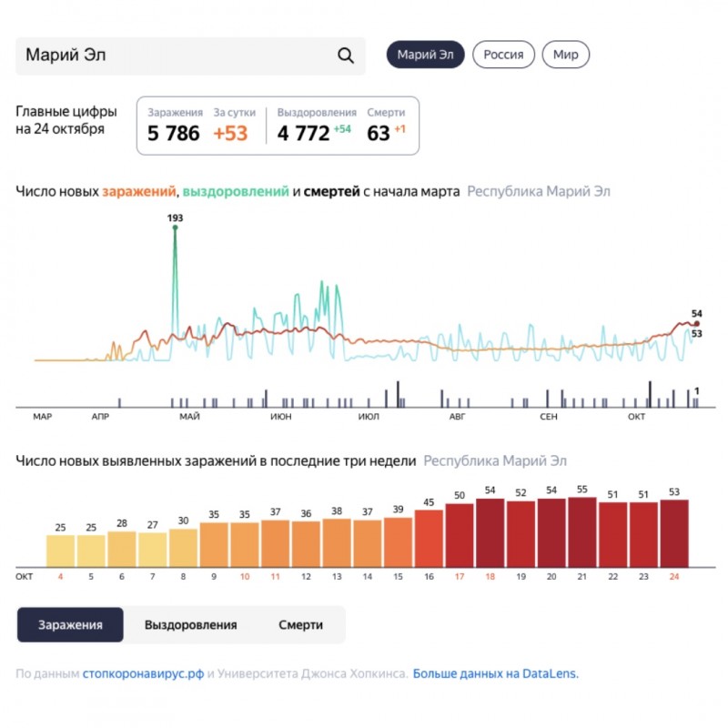Screen dimensions: 728x728
Task: Switch to the Смерти tab
Action: pos(300,625)
